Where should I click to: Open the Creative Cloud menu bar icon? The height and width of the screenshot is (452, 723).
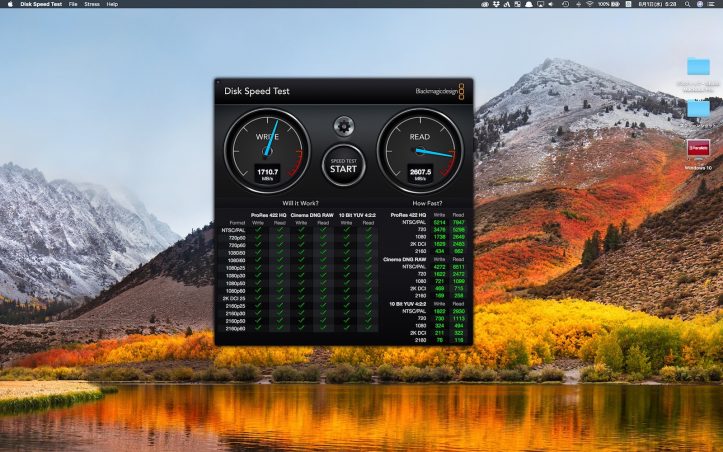click(x=485, y=4)
